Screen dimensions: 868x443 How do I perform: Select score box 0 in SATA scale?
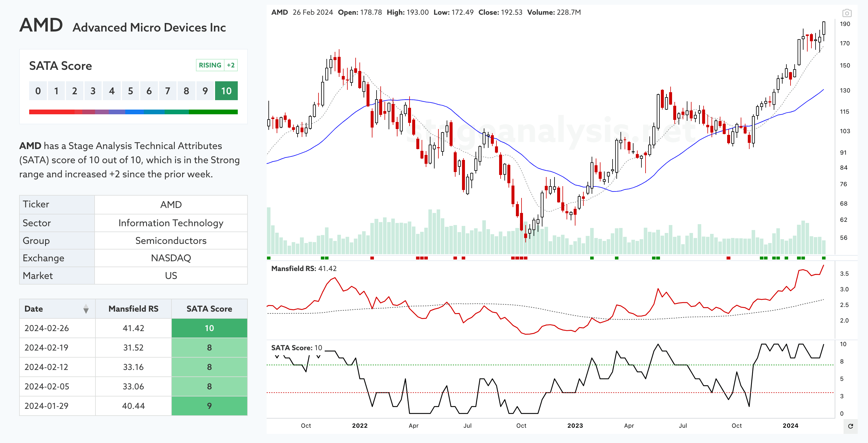[x=38, y=91]
